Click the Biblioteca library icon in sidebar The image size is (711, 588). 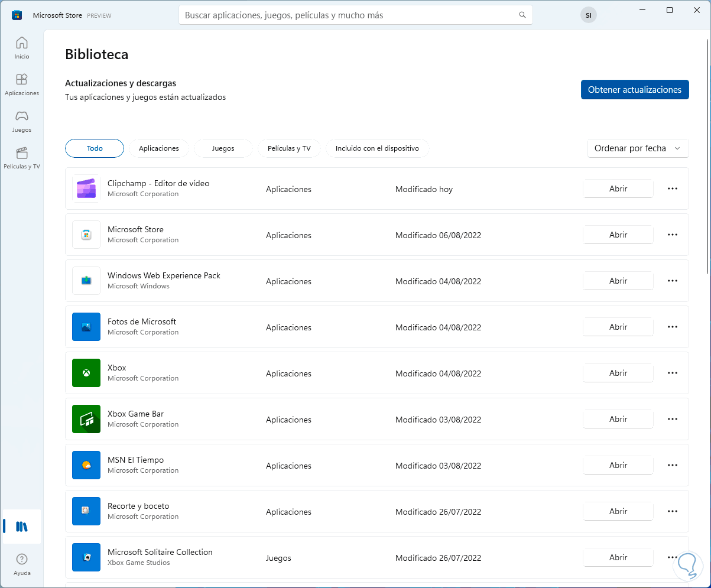pos(22,527)
